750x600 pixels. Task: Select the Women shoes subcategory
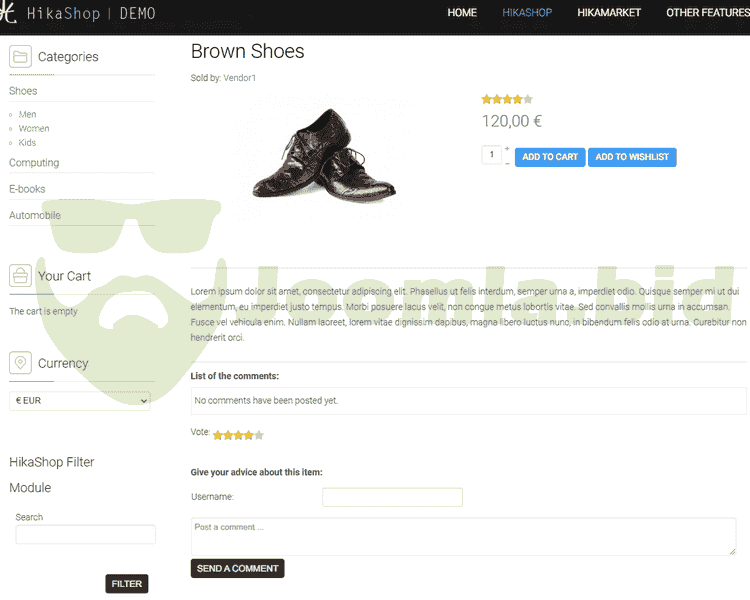34,129
